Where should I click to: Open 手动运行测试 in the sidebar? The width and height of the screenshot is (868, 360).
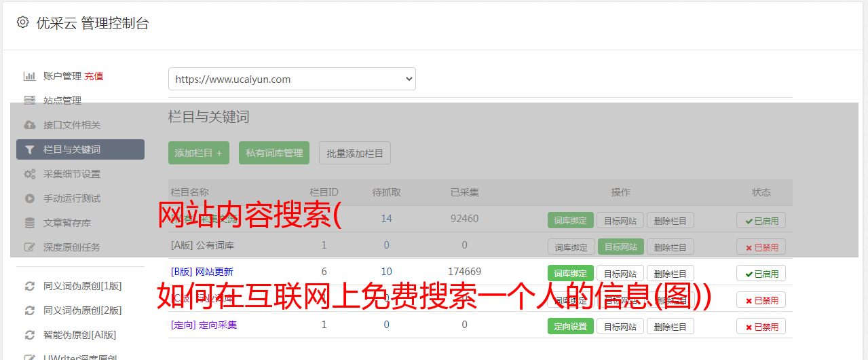72,198
